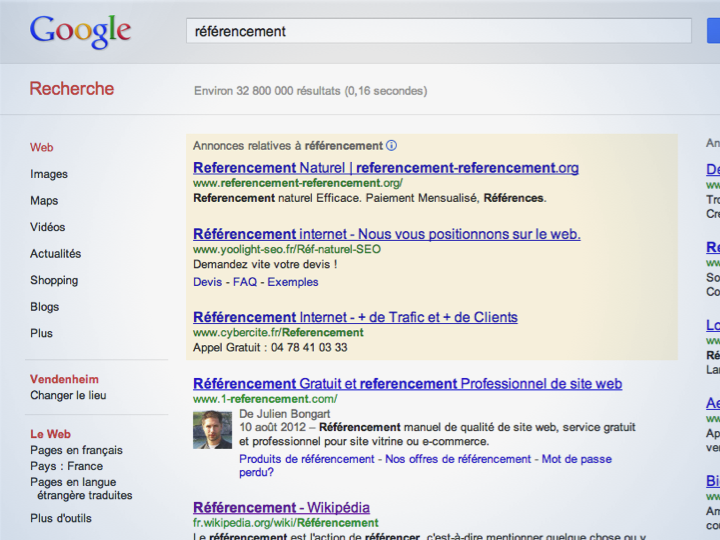
Task: Click the Exemples sitelink
Action: click(x=293, y=282)
